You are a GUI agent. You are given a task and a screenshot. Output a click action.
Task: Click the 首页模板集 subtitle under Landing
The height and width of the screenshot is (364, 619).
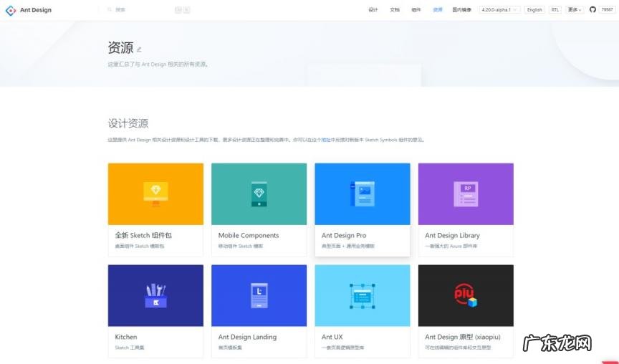coord(230,348)
